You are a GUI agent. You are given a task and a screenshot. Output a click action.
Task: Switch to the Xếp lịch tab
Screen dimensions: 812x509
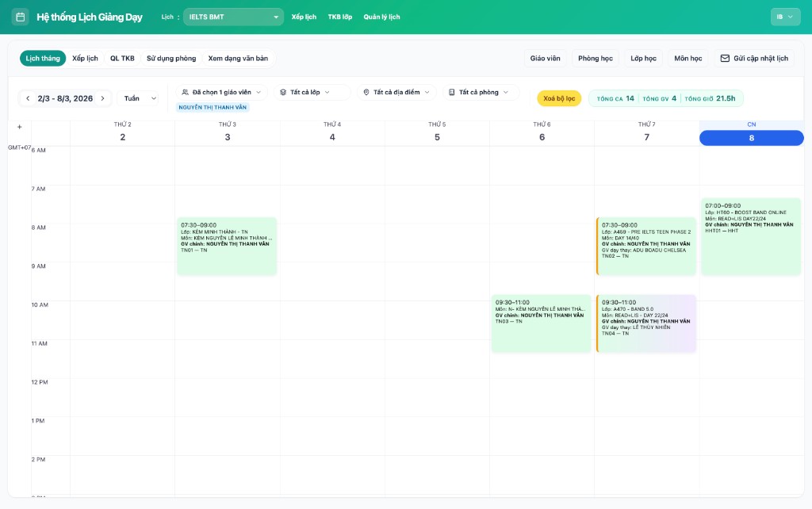(85, 58)
